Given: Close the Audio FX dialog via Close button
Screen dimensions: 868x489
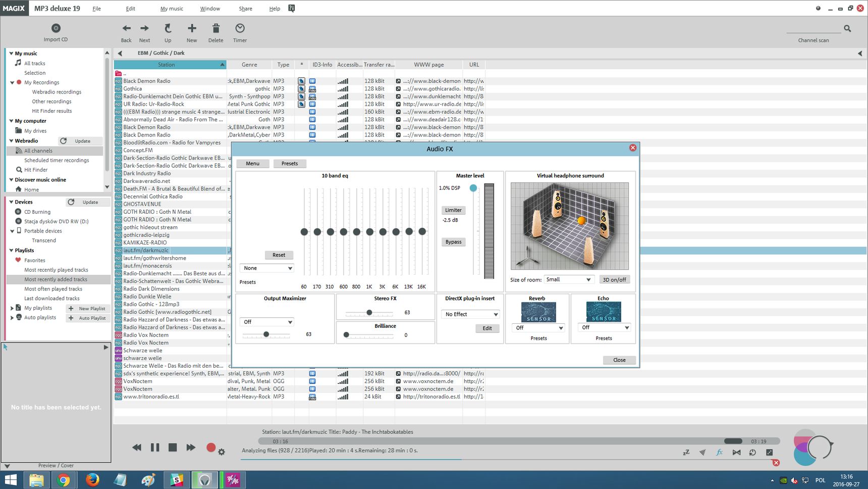Looking at the screenshot, I should 619,360.
